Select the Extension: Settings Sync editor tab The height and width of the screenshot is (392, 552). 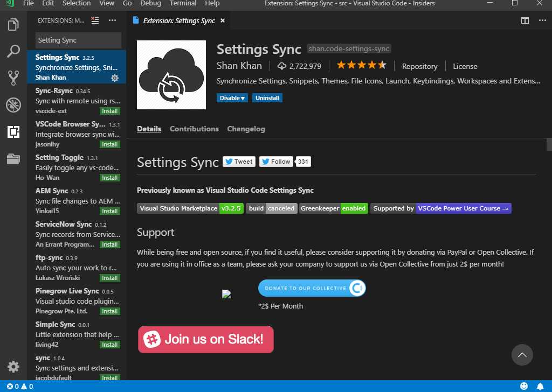coord(178,21)
